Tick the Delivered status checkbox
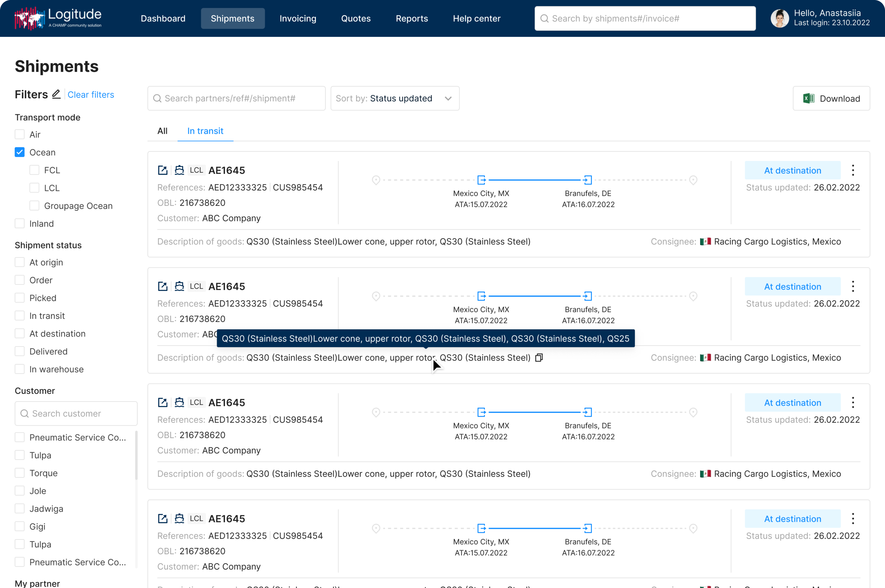The image size is (885, 588). pyautogui.click(x=20, y=351)
